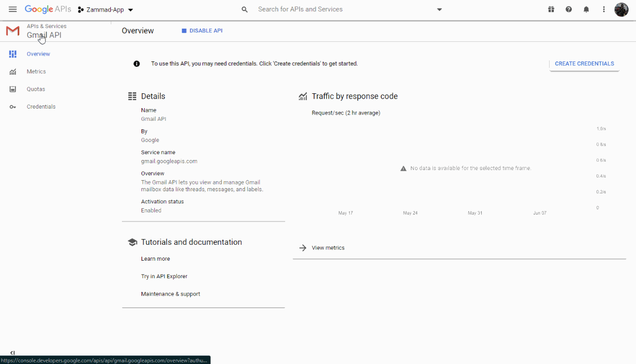Click the Details section heading
Screen dimensions: 636x364
[x=153, y=96]
